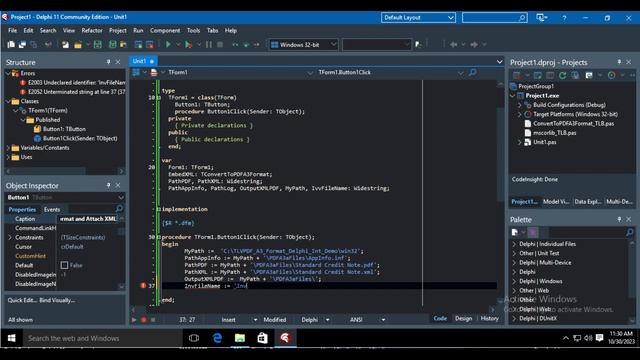Open the Tools menu
The width and height of the screenshot is (640, 360).
point(193,31)
